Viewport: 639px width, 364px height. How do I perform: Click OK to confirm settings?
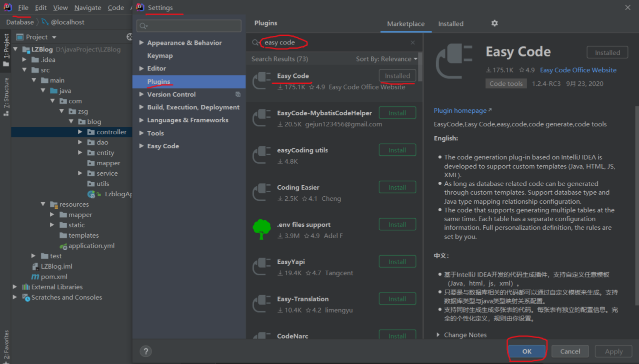pyautogui.click(x=527, y=352)
